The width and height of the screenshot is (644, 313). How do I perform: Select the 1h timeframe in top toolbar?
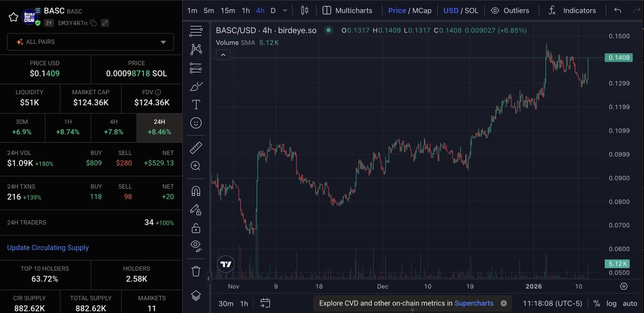tap(245, 10)
